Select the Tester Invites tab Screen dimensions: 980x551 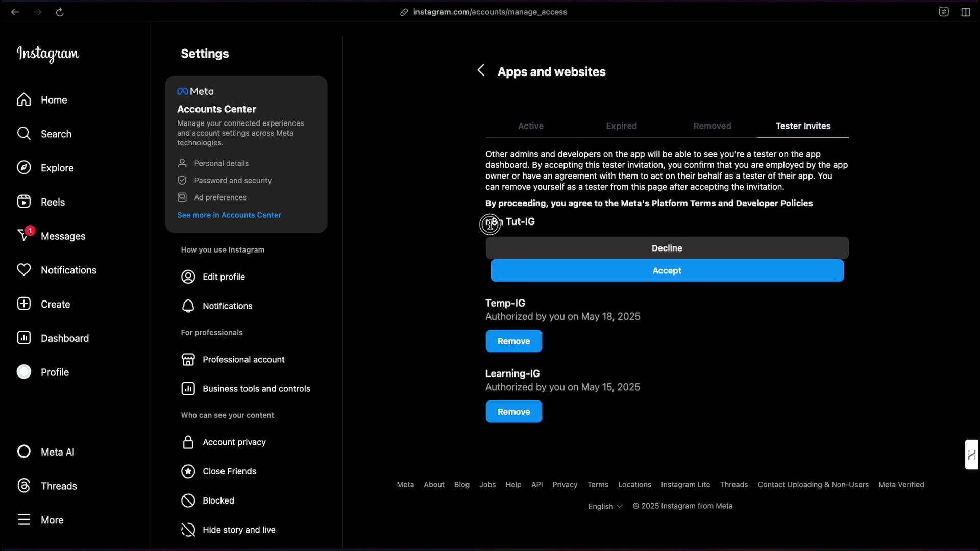803,126
